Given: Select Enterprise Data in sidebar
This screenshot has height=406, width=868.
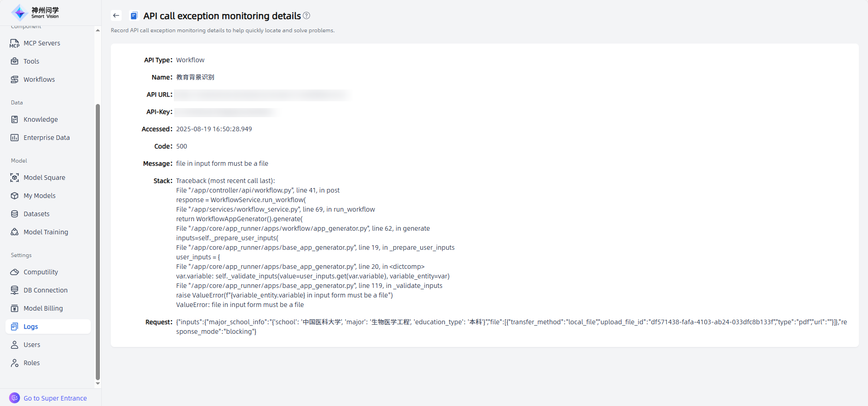Looking at the screenshot, I should pos(46,138).
